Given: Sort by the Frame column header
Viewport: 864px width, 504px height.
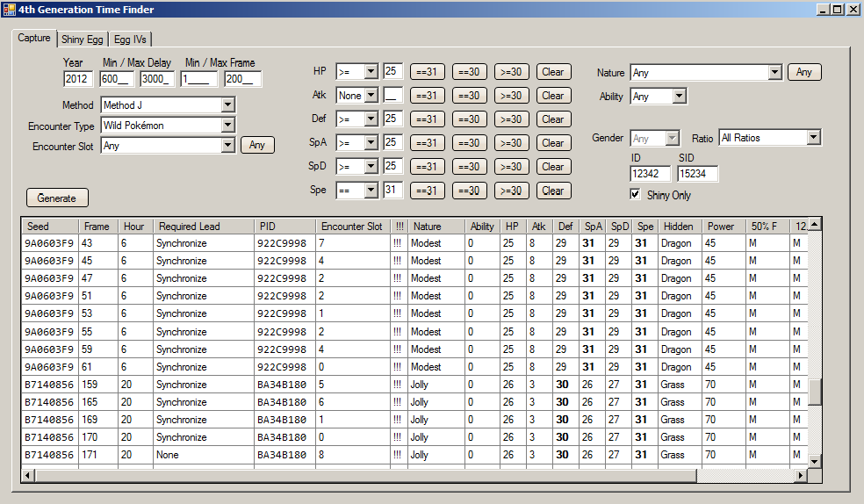Looking at the screenshot, I should [x=100, y=227].
